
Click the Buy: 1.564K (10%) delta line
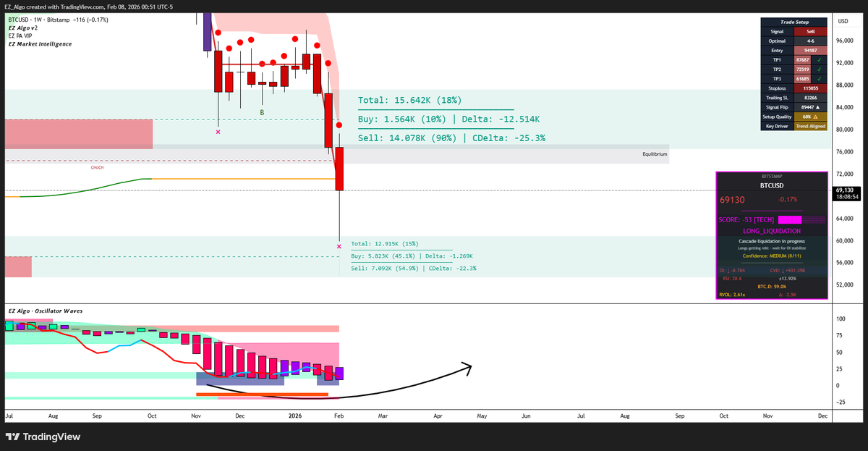pyautogui.click(x=449, y=119)
